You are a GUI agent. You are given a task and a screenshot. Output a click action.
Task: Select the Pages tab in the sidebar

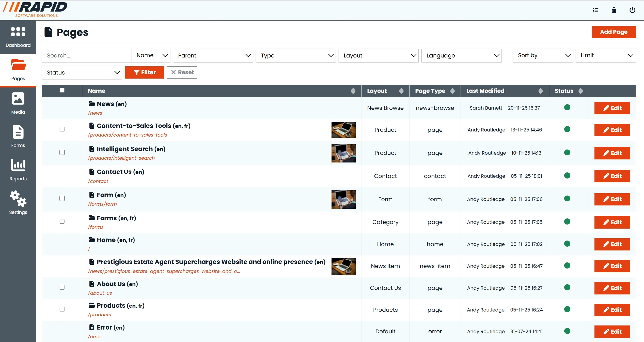point(18,70)
